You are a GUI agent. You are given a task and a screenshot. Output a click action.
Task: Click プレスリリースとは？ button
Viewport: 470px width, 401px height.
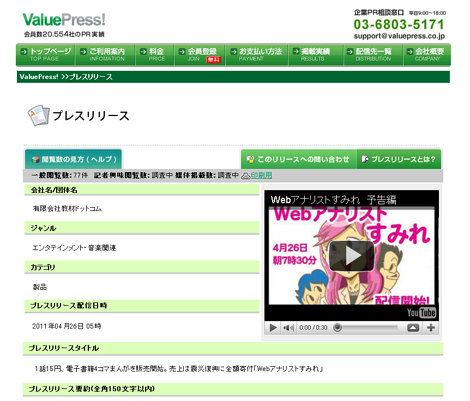tap(399, 159)
